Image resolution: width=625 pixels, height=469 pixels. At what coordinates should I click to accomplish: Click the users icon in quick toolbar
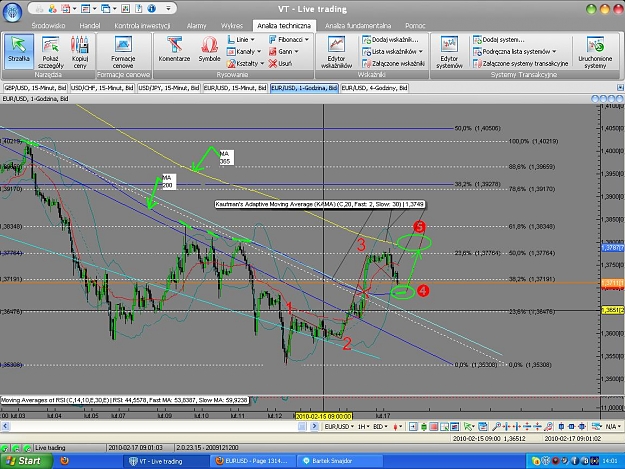52,8
